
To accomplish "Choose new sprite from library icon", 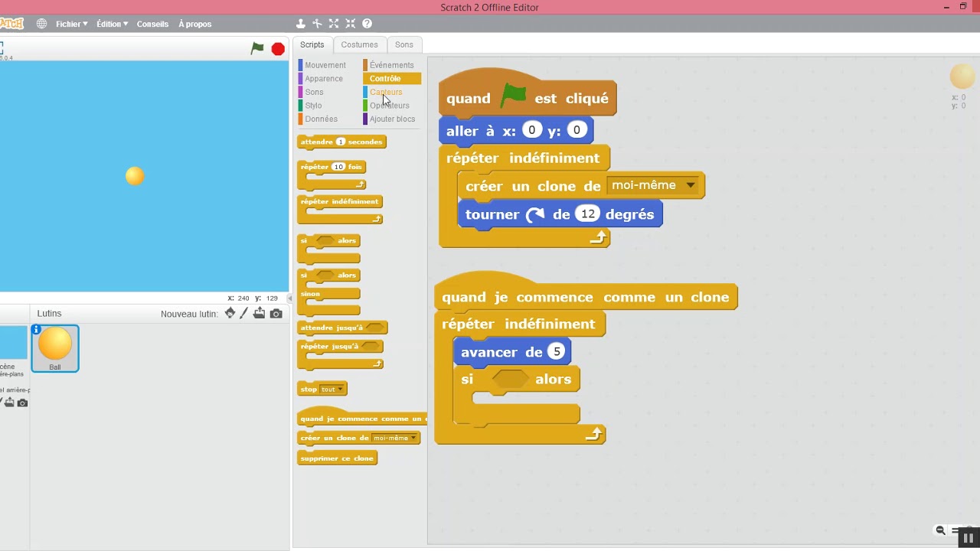I will pyautogui.click(x=230, y=313).
